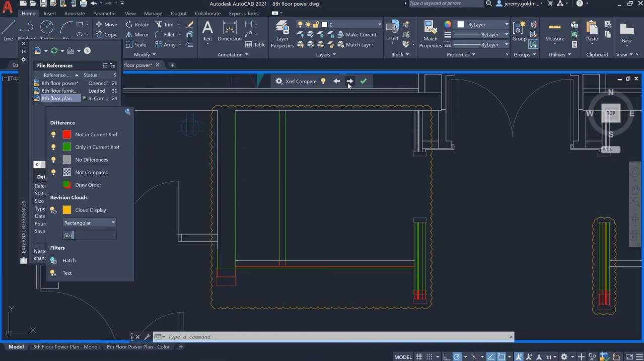Pick the Copy tool in Modify

(x=106, y=35)
